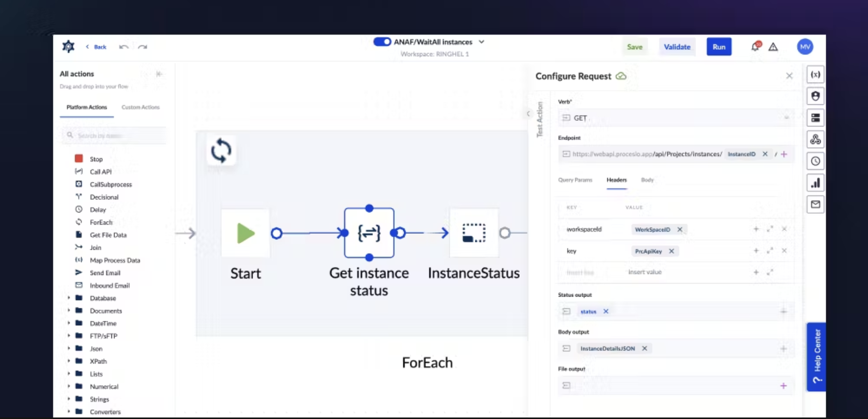Open the Verb GET dropdown
Viewport: 868px width, 419px height.
tap(676, 118)
